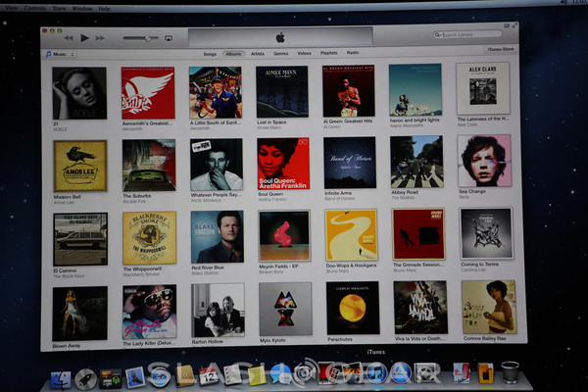Adjust the iTunes volume slider
The height and width of the screenshot is (392, 588).
point(140,38)
